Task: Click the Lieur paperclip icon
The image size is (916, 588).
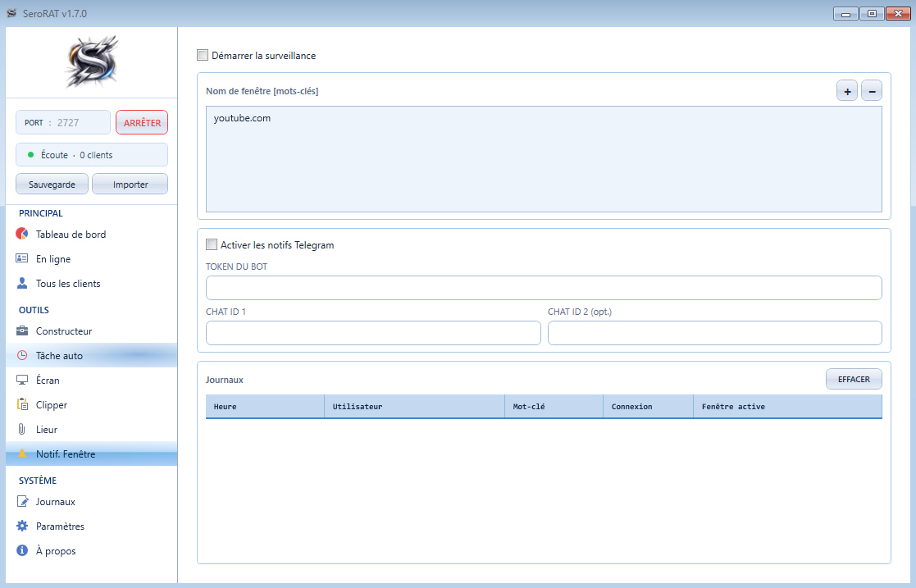Action: click(x=22, y=429)
